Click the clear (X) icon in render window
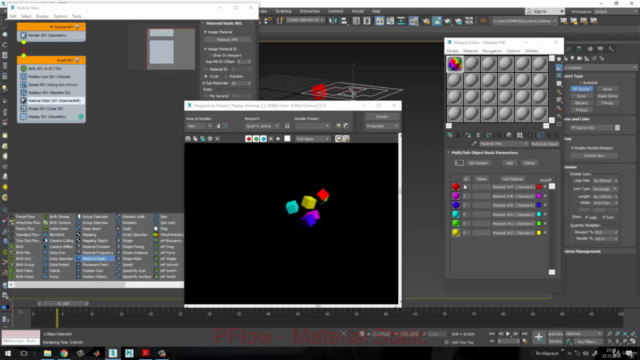Image resolution: width=640 pixels, height=360 pixels. [x=218, y=139]
